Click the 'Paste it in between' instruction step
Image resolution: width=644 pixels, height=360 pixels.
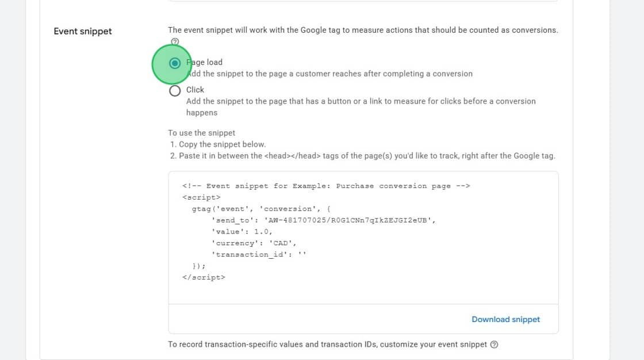click(x=363, y=156)
